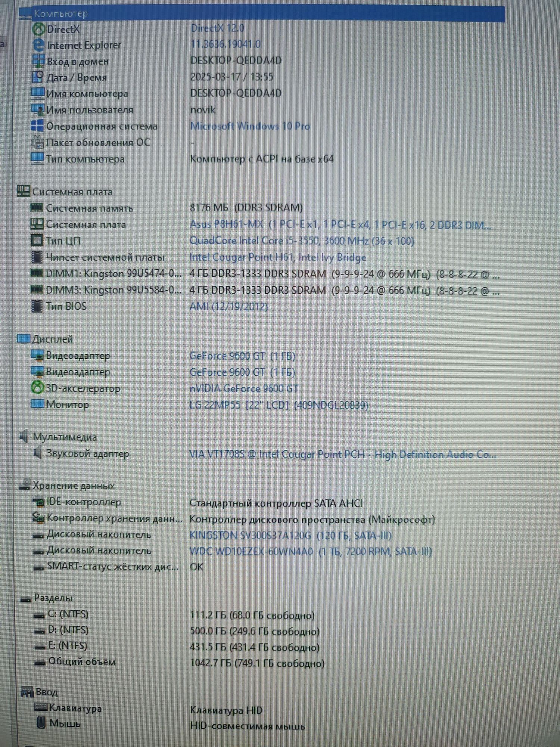560x747 pixels.
Task: Click the user name icon
Action: [38, 109]
